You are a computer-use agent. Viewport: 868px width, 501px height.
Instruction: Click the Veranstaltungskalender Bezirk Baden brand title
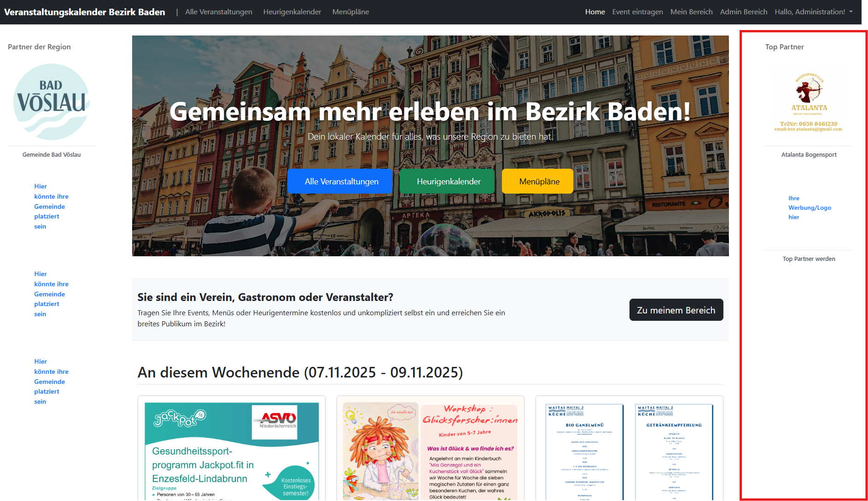tap(85, 12)
